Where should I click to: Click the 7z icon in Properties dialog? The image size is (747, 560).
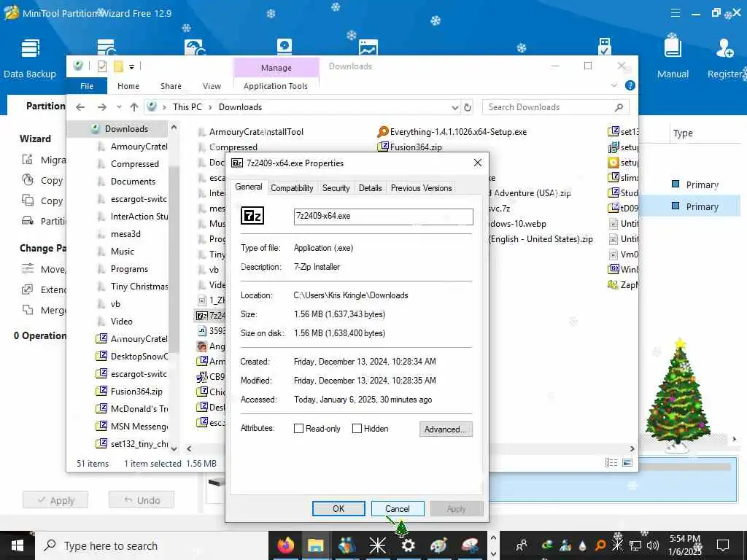252,216
